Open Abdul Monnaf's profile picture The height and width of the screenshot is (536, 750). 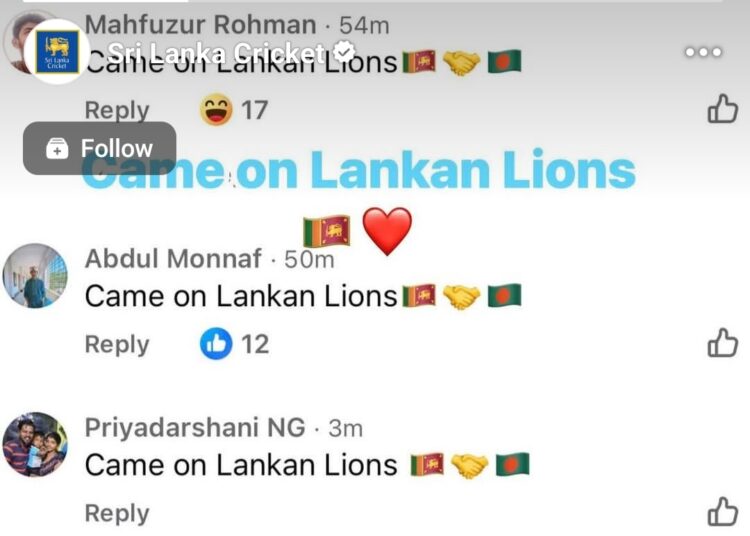35,276
